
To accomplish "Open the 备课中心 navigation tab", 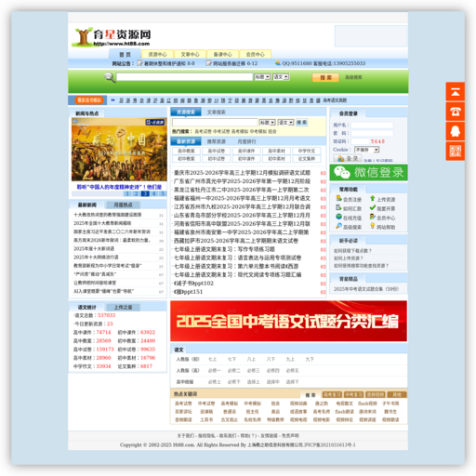I will pos(222,54).
